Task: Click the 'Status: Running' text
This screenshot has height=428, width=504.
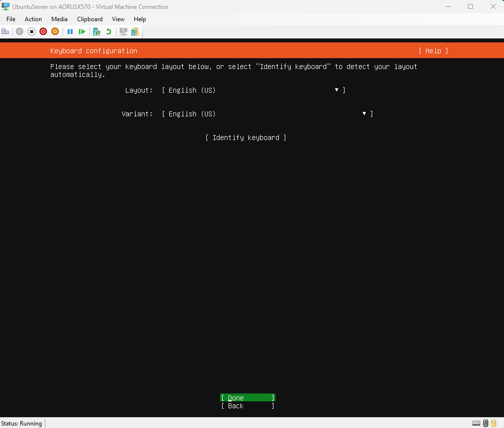Action: point(22,423)
